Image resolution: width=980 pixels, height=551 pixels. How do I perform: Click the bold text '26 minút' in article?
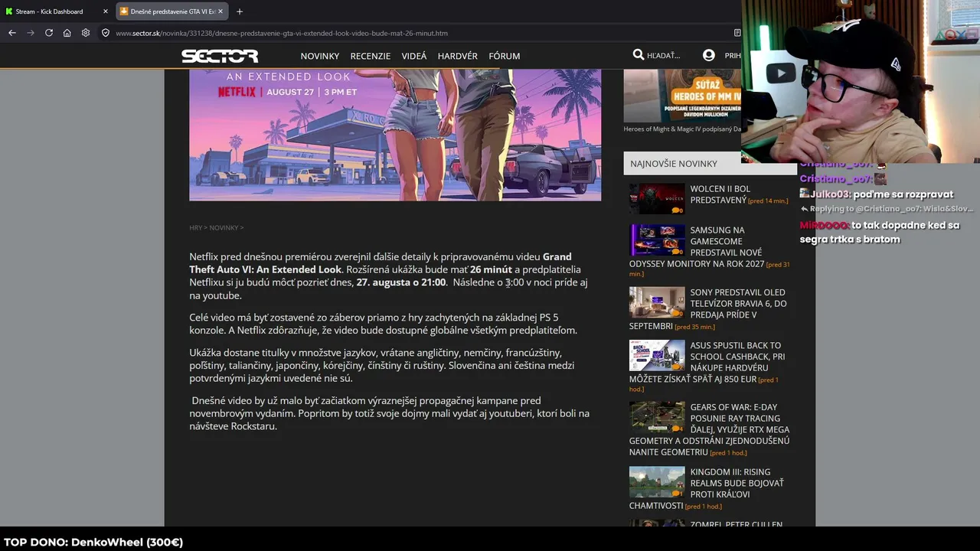coord(491,269)
